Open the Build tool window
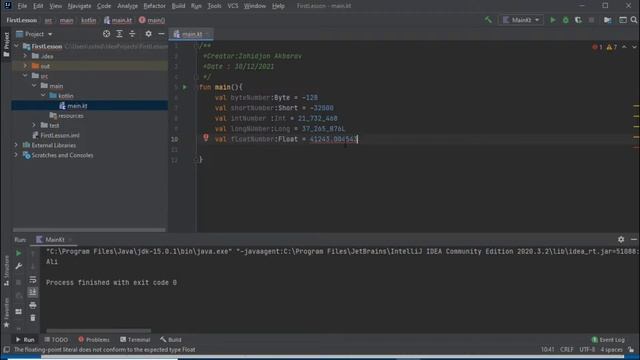 pyautogui.click(x=171, y=340)
